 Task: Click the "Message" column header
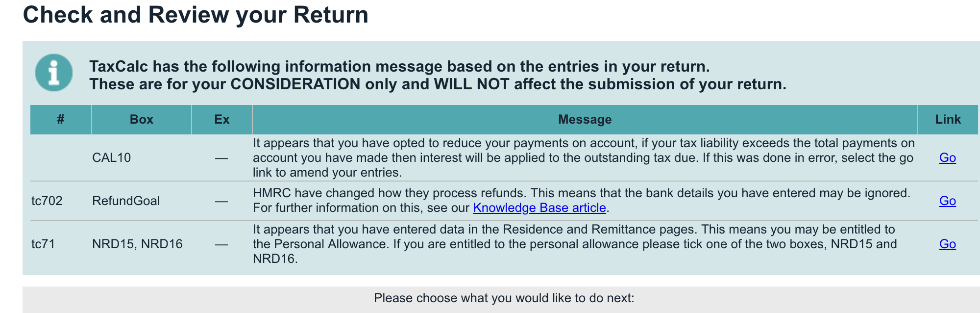[585, 119]
